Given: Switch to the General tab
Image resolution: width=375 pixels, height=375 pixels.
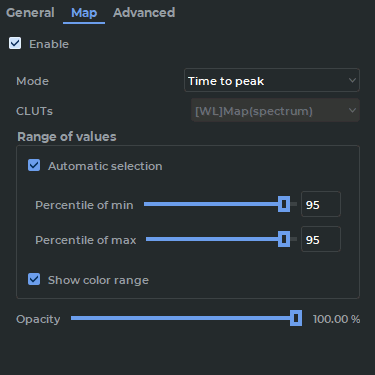Looking at the screenshot, I should (x=30, y=13).
